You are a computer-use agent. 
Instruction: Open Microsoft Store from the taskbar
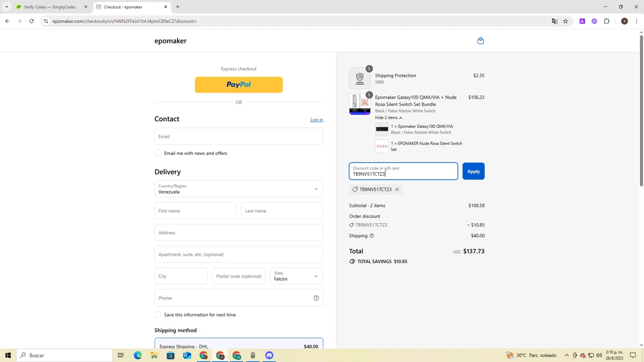(x=170, y=355)
